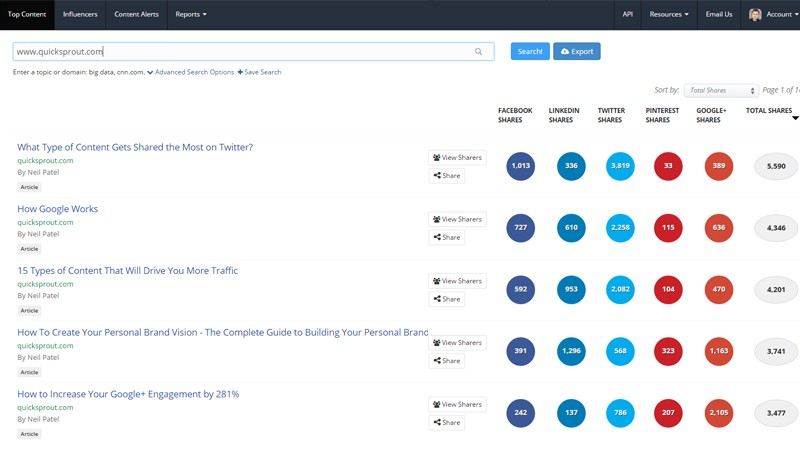
Task: Click Twitter shares circle showing 3,819
Action: (620, 166)
